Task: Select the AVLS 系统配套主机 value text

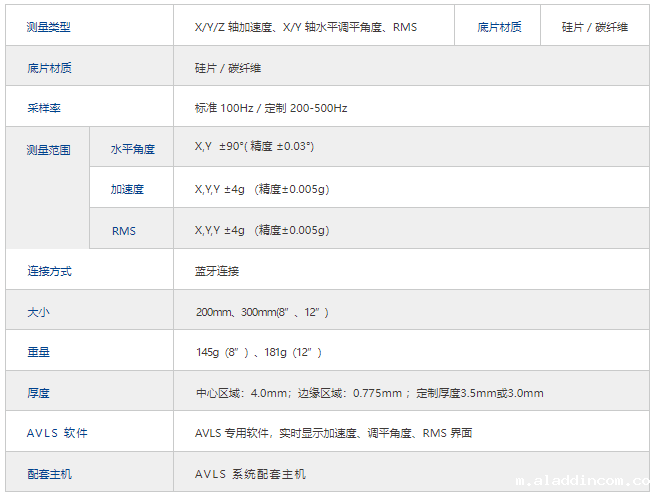Action: tap(250, 473)
